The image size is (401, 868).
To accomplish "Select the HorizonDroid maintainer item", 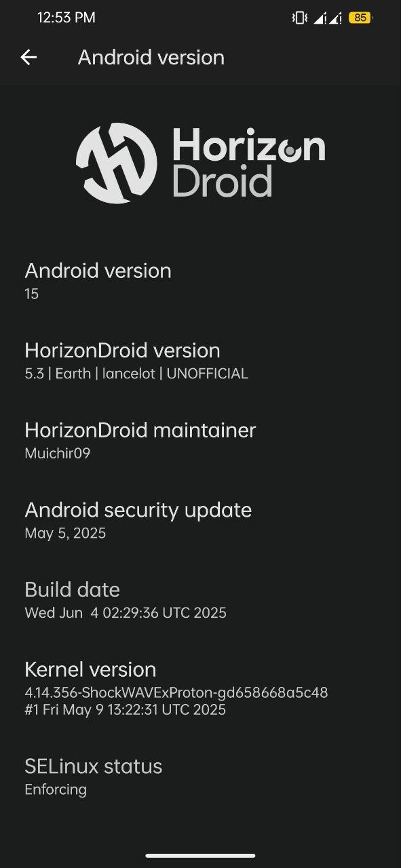I will pyautogui.click(x=200, y=440).
